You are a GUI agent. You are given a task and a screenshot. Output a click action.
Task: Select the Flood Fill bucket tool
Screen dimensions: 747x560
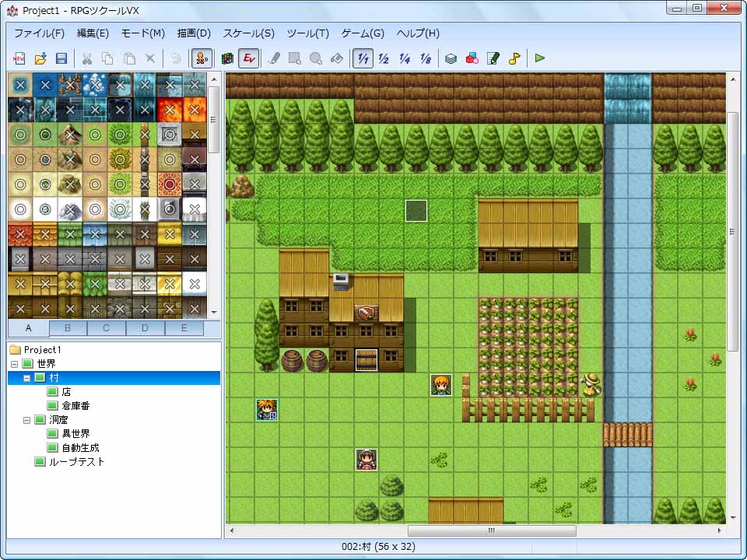pyautogui.click(x=337, y=58)
